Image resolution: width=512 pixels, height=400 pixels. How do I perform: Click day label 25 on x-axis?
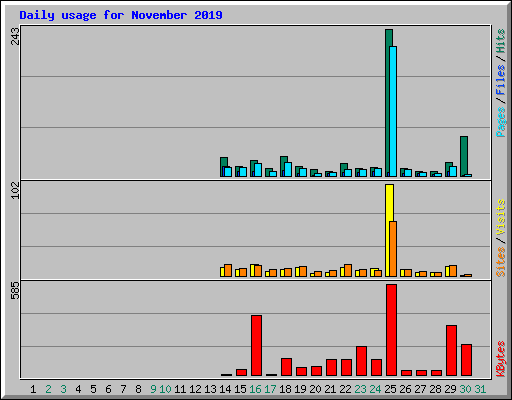point(390,389)
